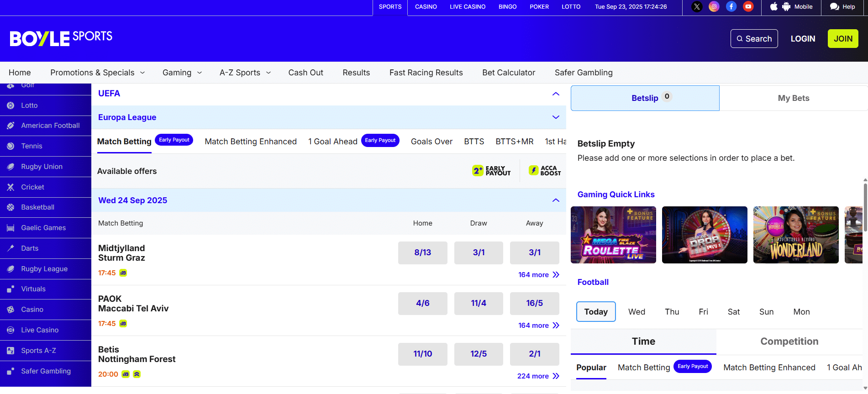
Task: Click the Basketball sidebar icon
Action: click(x=11, y=207)
